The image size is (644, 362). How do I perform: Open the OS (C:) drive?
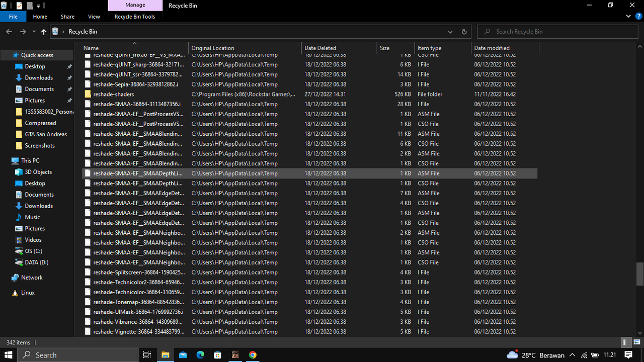click(33, 251)
